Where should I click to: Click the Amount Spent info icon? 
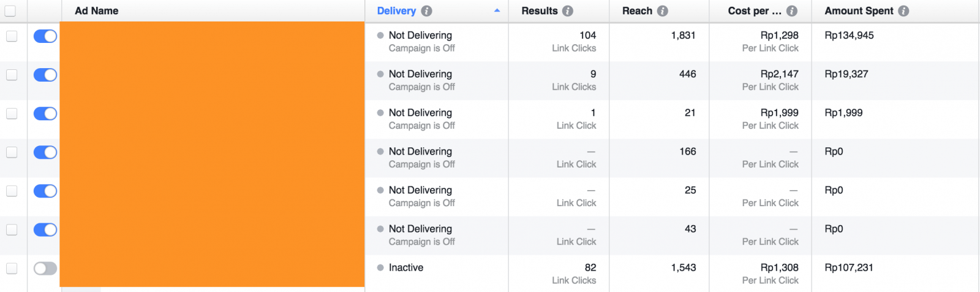[903, 11]
